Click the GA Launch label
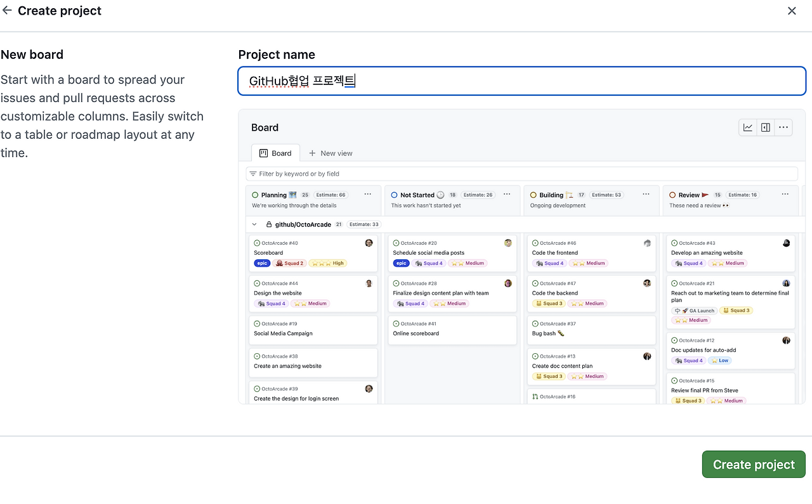This screenshot has width=812, height=504. coord(695,311)
